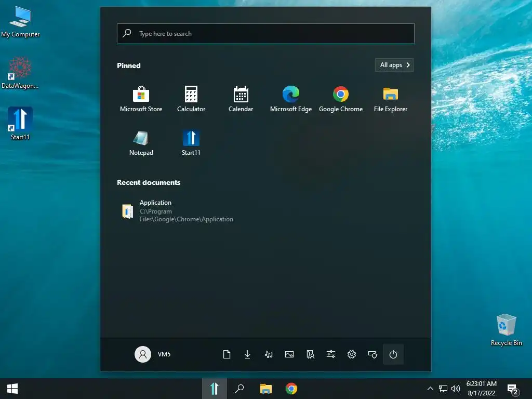The image size is (532, 399).
Task: Open the recent Application folder document
Action: point(178,211)
